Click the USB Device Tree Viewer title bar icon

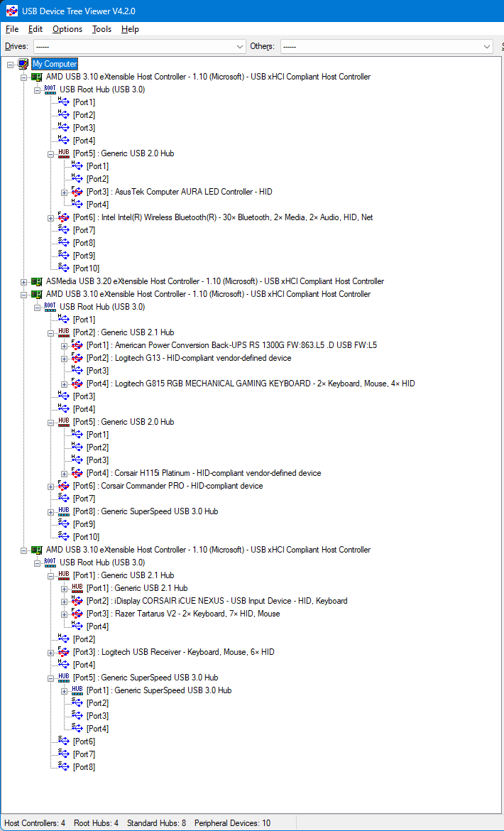pyautogui.click(x=11, y=11)
